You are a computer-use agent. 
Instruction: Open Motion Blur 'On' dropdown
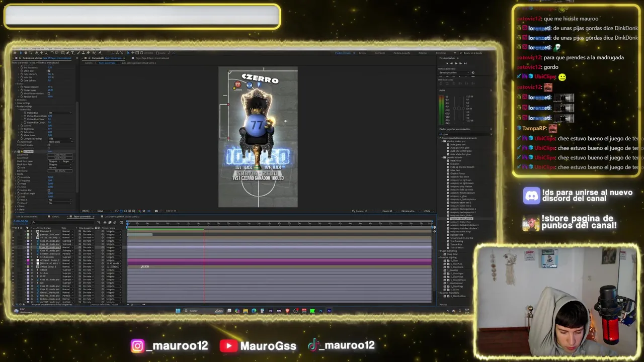[60, 113]
